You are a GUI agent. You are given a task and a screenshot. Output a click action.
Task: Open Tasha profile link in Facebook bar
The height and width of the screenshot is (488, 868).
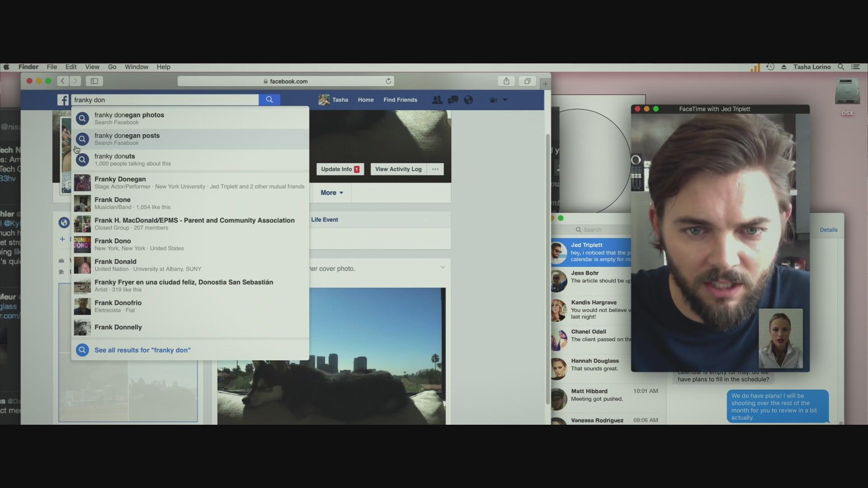tap(334, 100)
